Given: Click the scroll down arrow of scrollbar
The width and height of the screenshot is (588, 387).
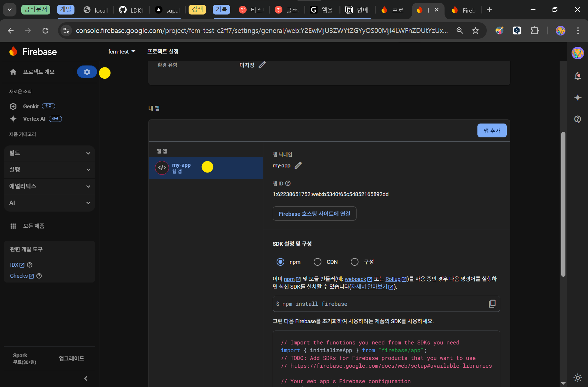Looking at the screenshot, I should [563, 383].
